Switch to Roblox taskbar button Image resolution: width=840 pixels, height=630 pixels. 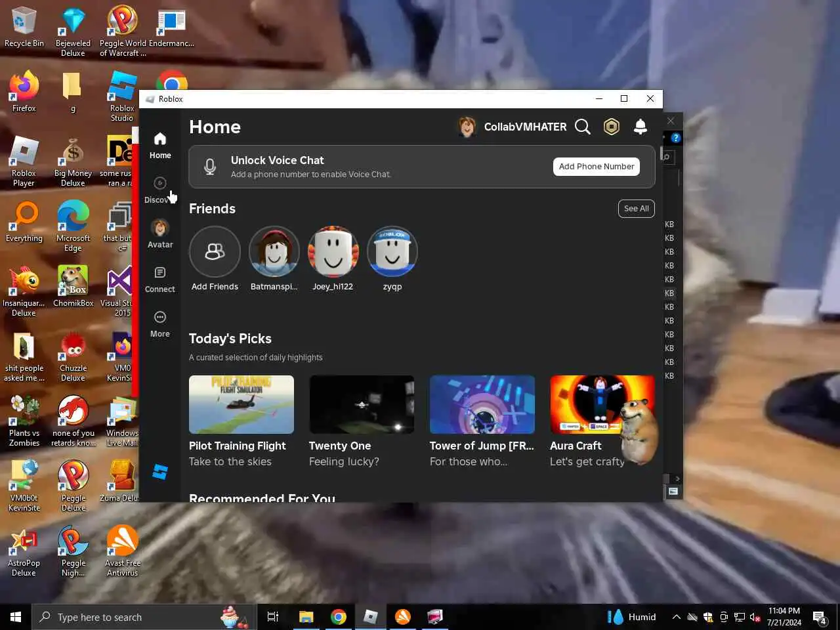[371, 617]
